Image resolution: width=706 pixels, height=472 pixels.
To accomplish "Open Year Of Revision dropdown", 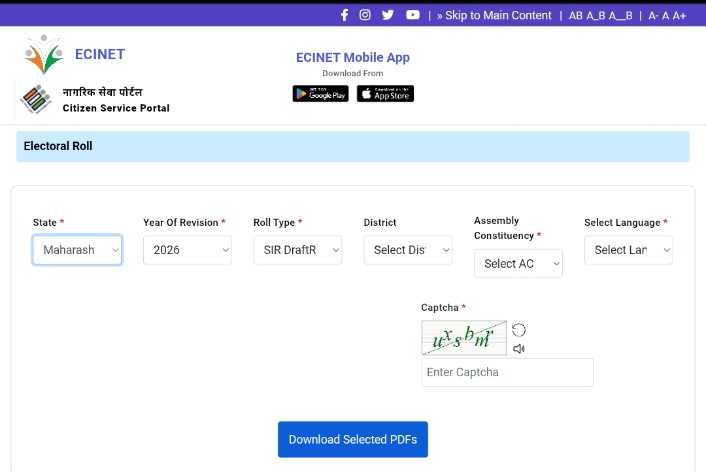I will [187, 250].
